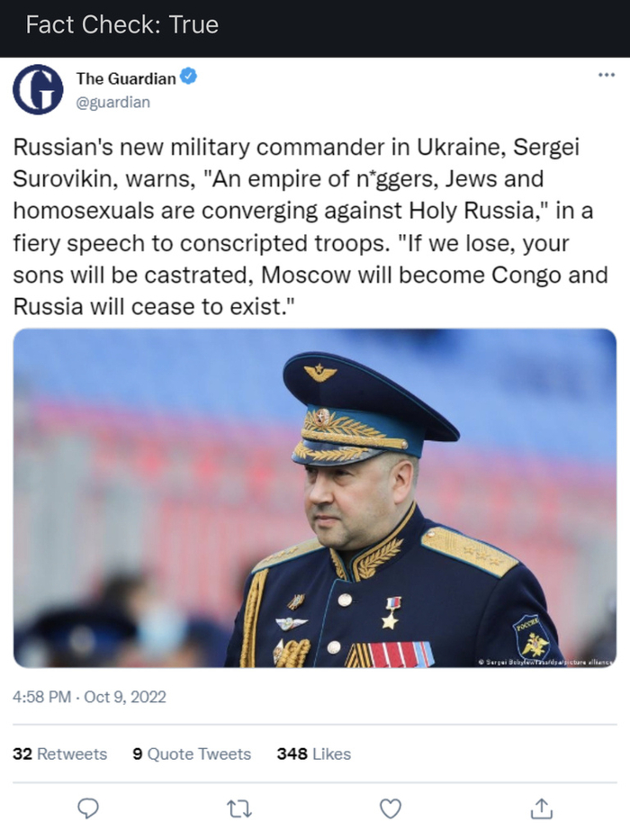Click the blue verified badge
The height and width of the screenshot is (840, 630).
pyautogui.click(x=189, y=78)
